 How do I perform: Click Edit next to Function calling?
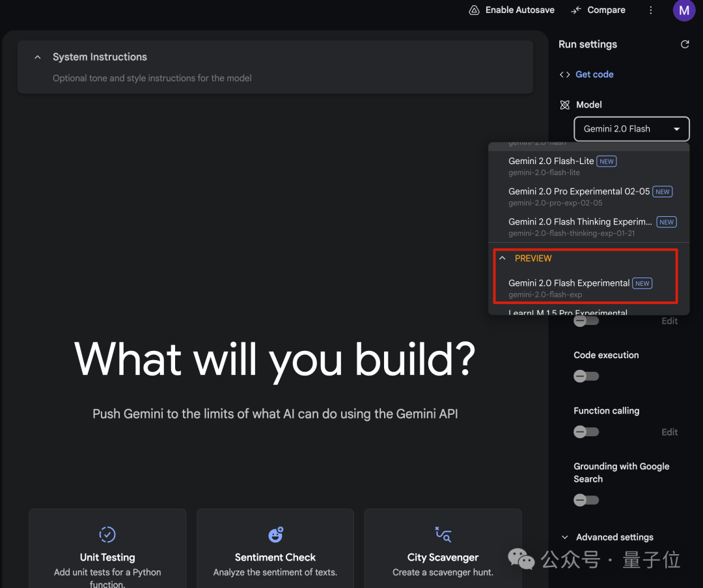pyautogui.click(x=669, y=432)
